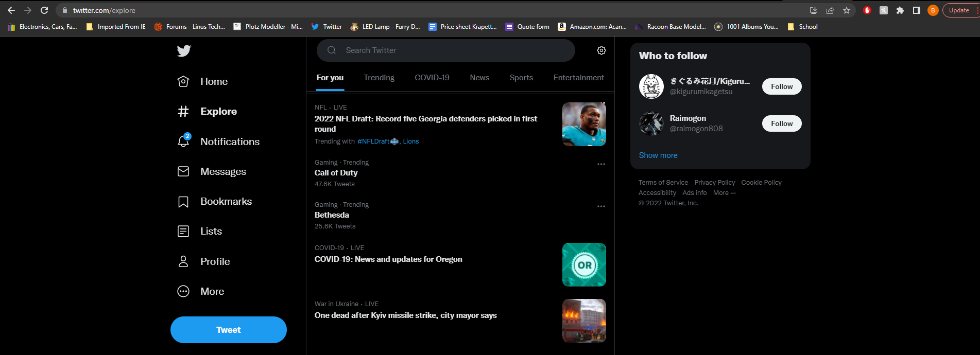Open Lists in the sidebar
This screenshot has width=980, height=355.
pos(200,232)
